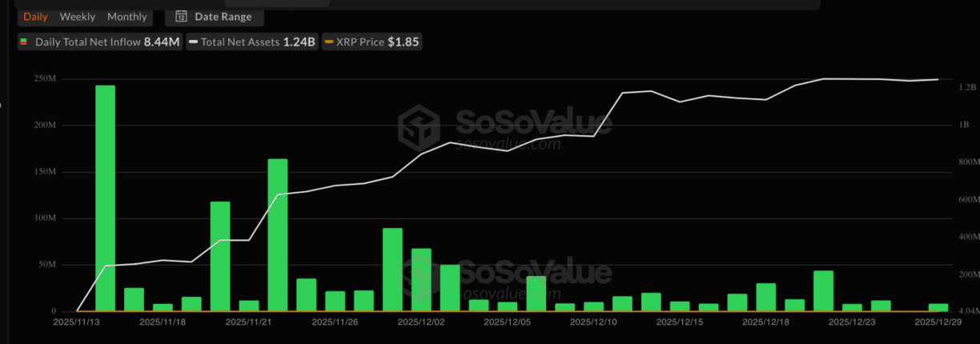This screenshot has width=980, height=344.
Task: Click the tallest green bar near 250M
Action: click(105, 198)
